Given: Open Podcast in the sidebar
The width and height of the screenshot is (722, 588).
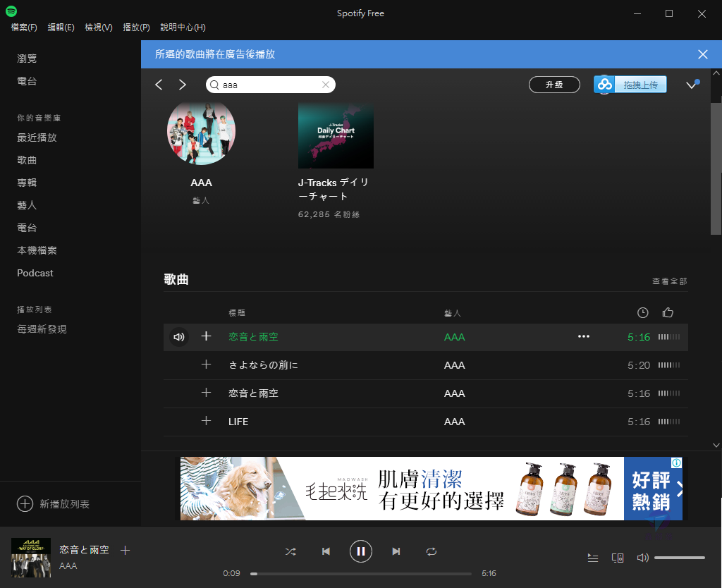Looking at the screenshot, I should 35,273.
